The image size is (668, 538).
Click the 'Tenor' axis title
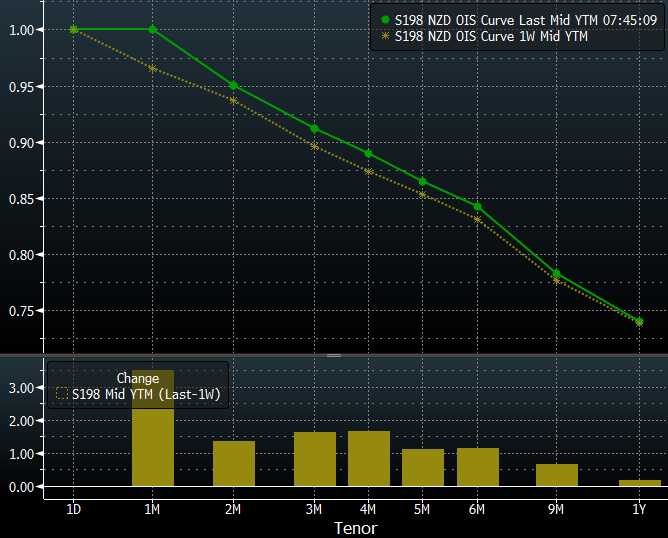tap(356, 527)
